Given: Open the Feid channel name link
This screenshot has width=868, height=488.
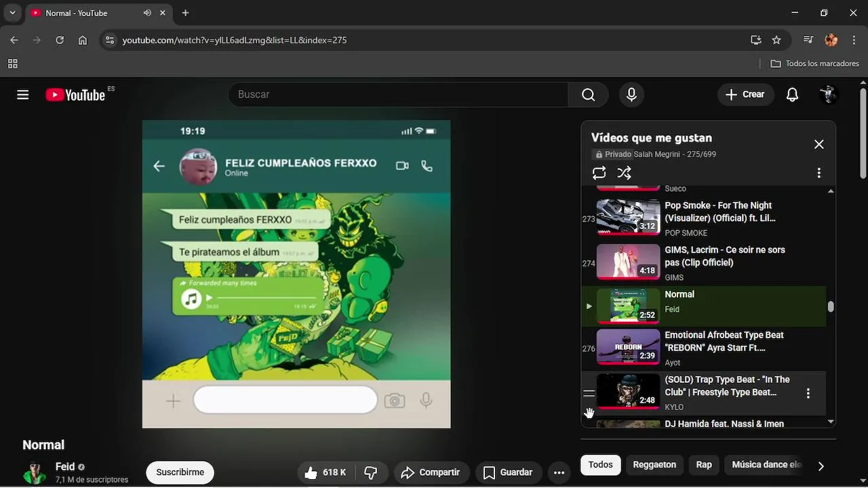Looking at the screenshot, I should [x=65, y=466].
